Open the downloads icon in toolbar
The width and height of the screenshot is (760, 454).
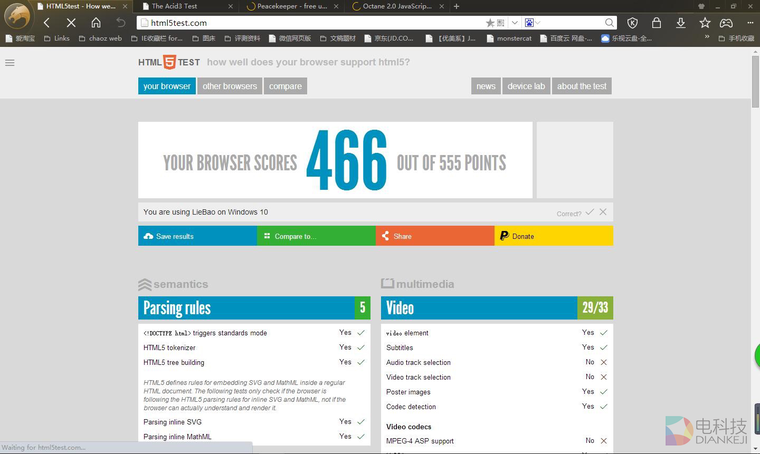(x=681, y=22)
